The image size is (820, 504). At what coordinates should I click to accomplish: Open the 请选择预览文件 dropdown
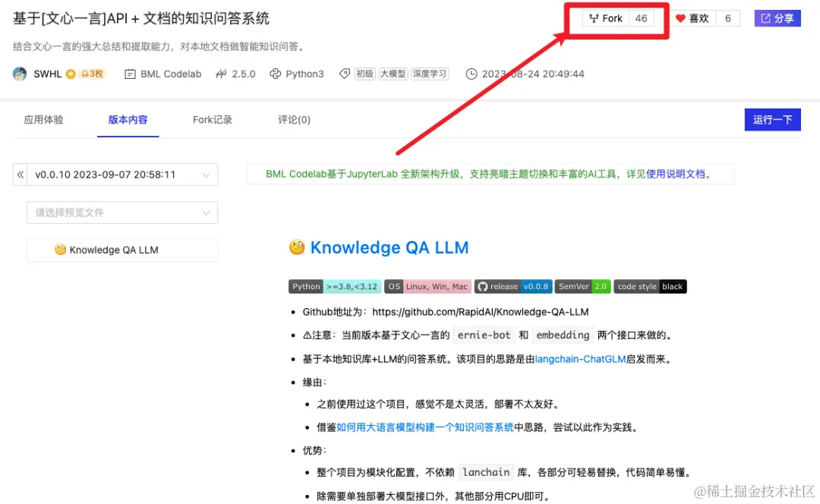(122, 213)
